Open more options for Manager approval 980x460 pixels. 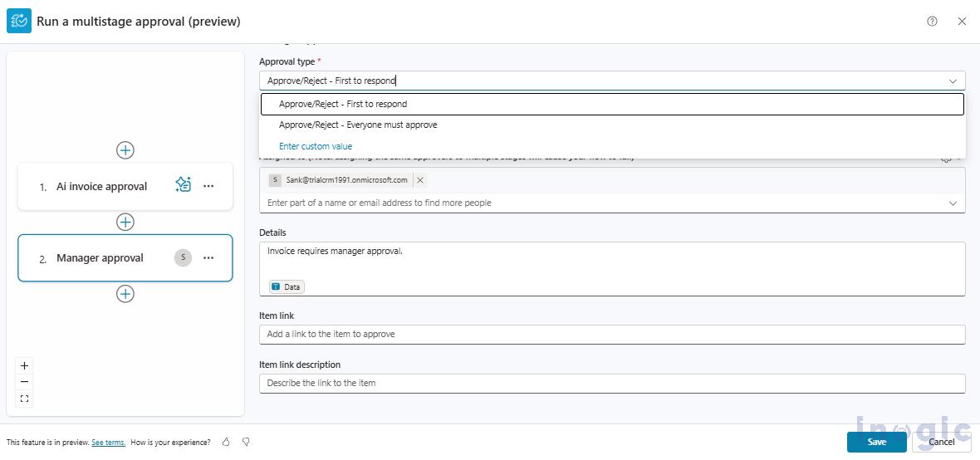(208, 257)
